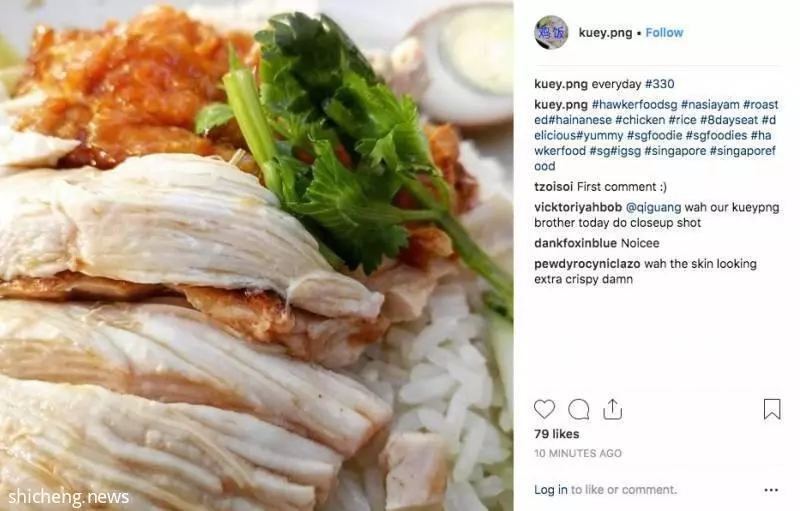Visit commenter tzoisoi's profile
This screenshot has width=800, height=511.
tap(553, 187)
